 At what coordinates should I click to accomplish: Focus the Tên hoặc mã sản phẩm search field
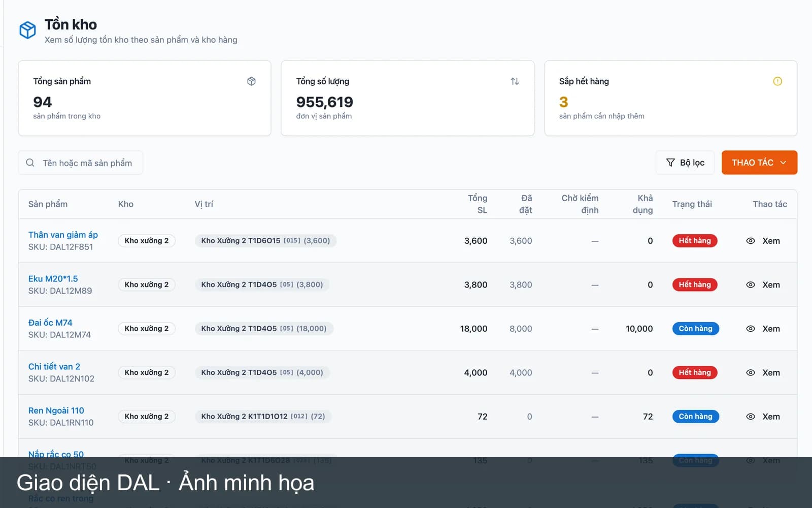[81, 163]
